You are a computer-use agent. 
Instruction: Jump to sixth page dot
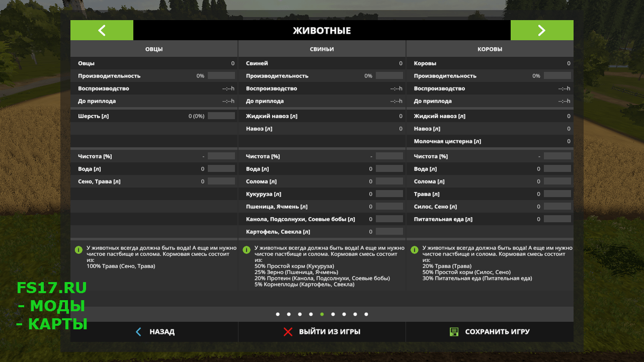333,314
